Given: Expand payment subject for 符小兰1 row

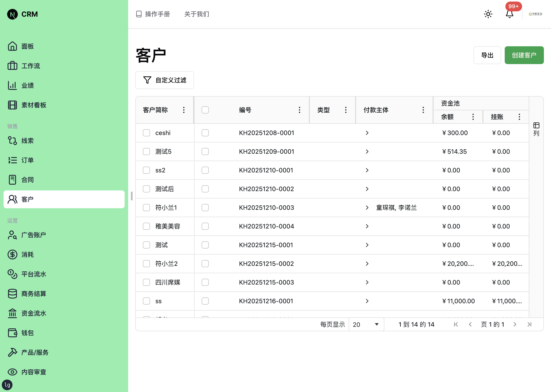Looking at the screenshot, I should (367, 207).
